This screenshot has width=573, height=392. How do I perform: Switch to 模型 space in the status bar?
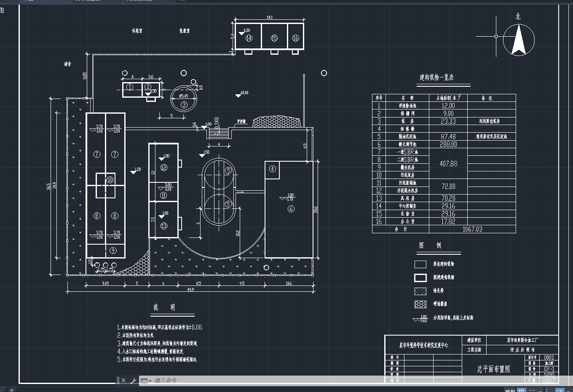510,390
